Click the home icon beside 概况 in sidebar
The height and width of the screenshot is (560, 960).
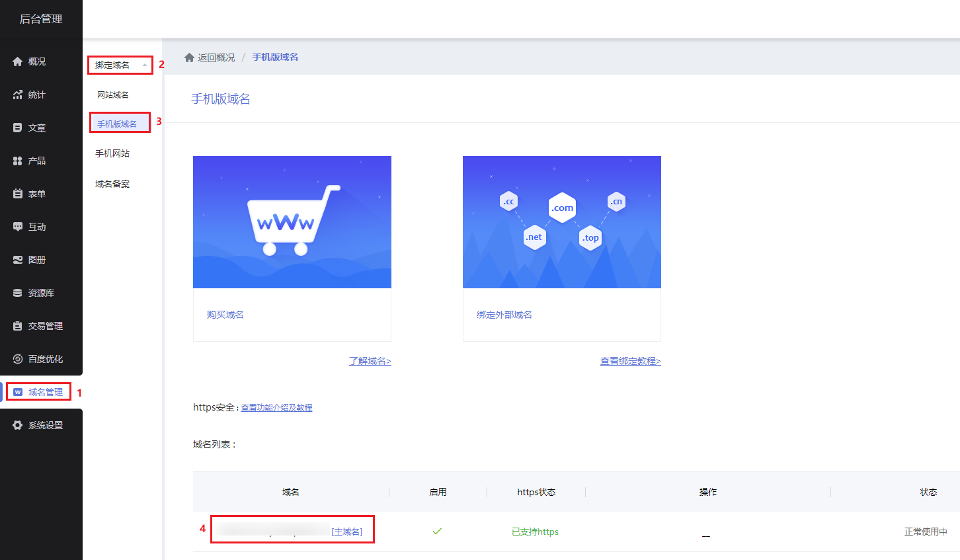(18, 61)
